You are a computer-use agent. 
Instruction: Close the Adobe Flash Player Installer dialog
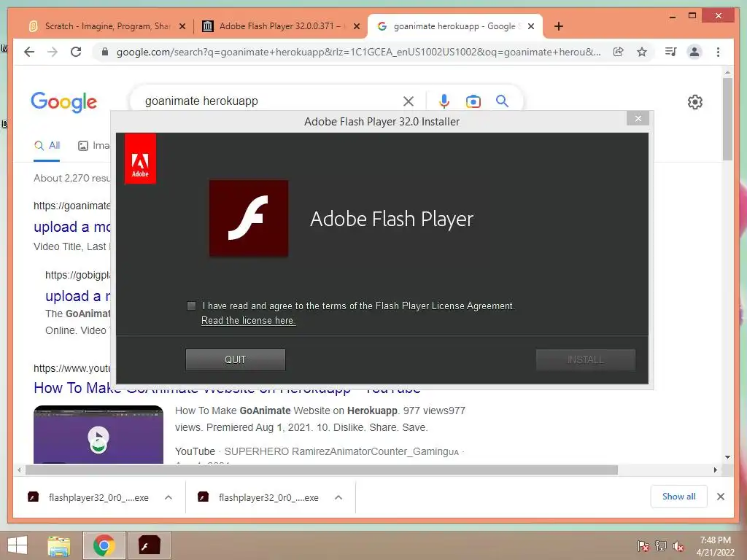coord(638,119)
